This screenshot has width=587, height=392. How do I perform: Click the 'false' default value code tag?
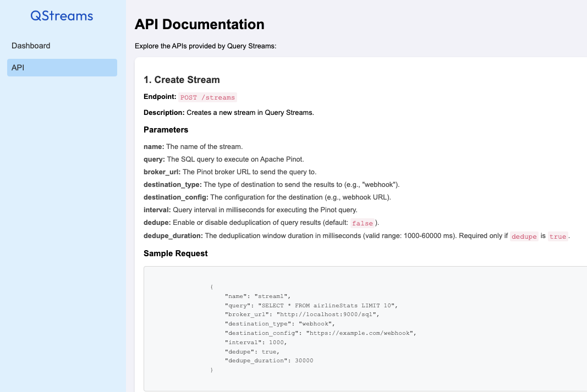pyautogui.click(x=363, y=223)
